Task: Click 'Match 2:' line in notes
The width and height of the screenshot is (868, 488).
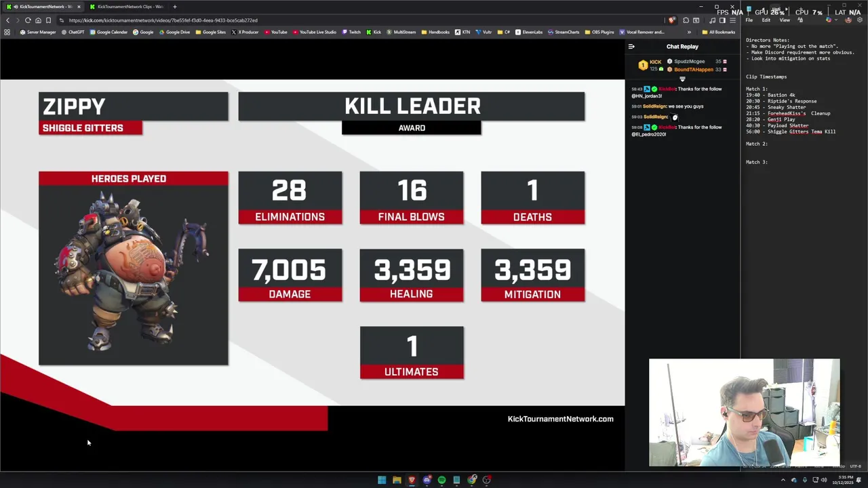Action: (757, 144)
